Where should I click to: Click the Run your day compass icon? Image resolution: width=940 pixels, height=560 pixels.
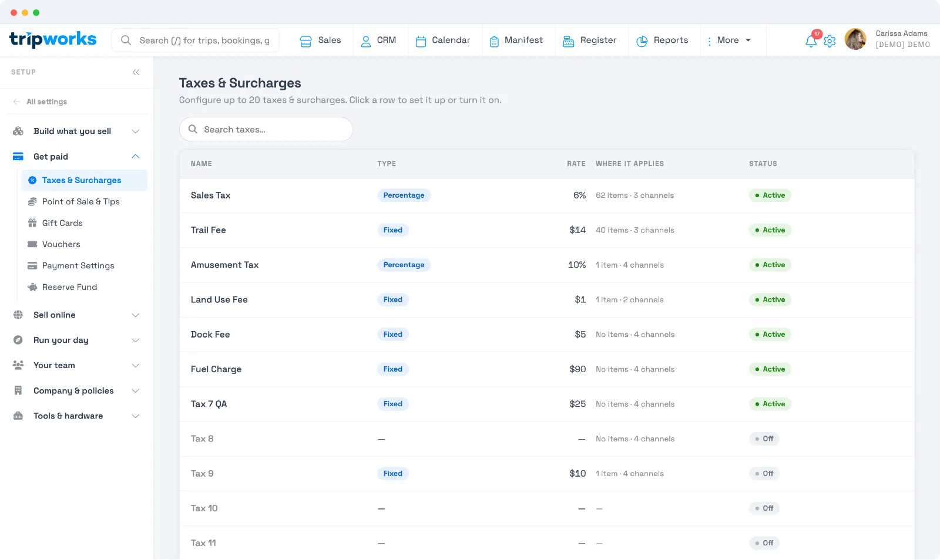click(x=18, y=340)
